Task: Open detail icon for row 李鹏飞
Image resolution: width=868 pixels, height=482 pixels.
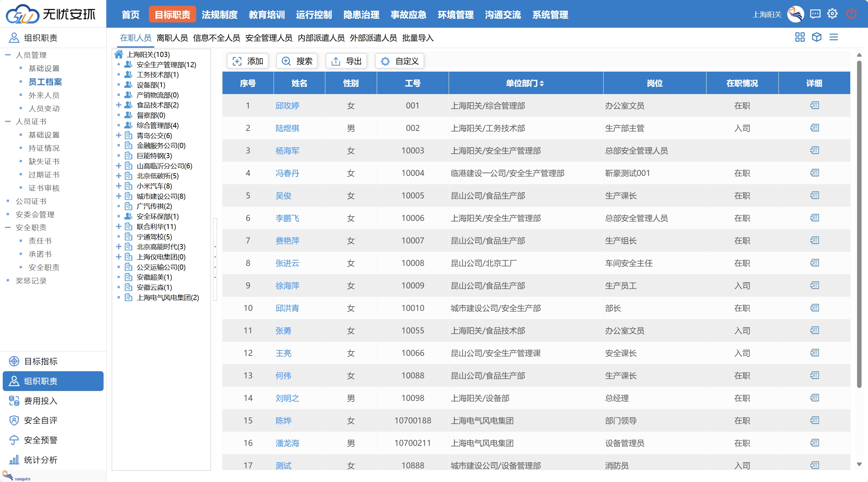Action: pyautogui.click(x=814, y=218)
